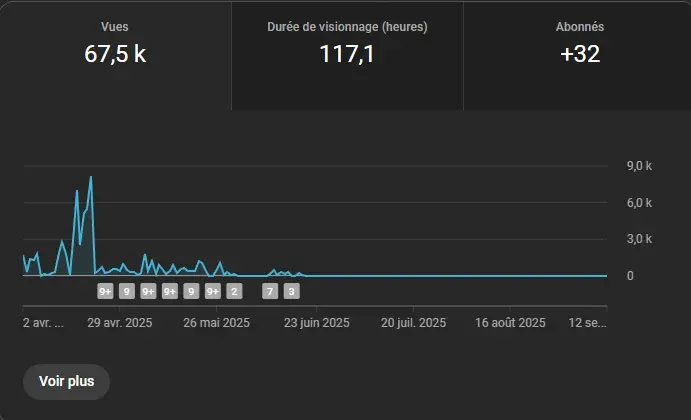Click the highest peak of the views graph

point(91,178)
